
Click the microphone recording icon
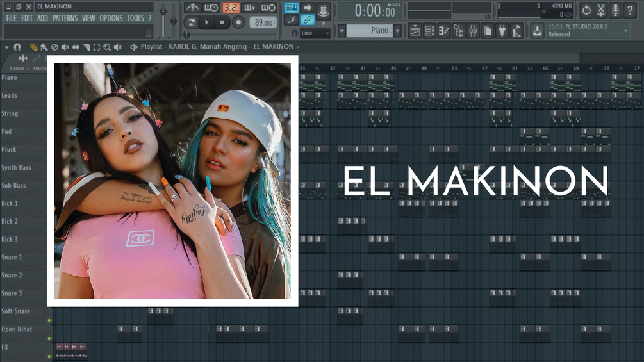point(615,10)
